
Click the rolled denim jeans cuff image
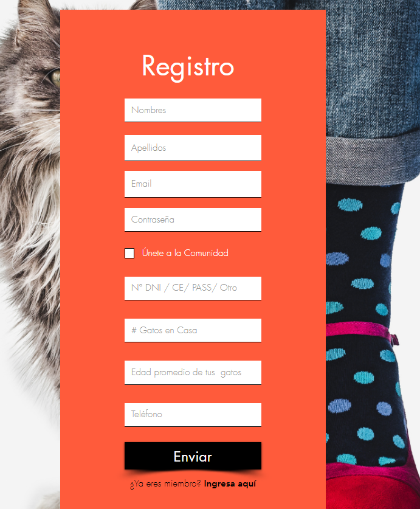tap(373, 159)
